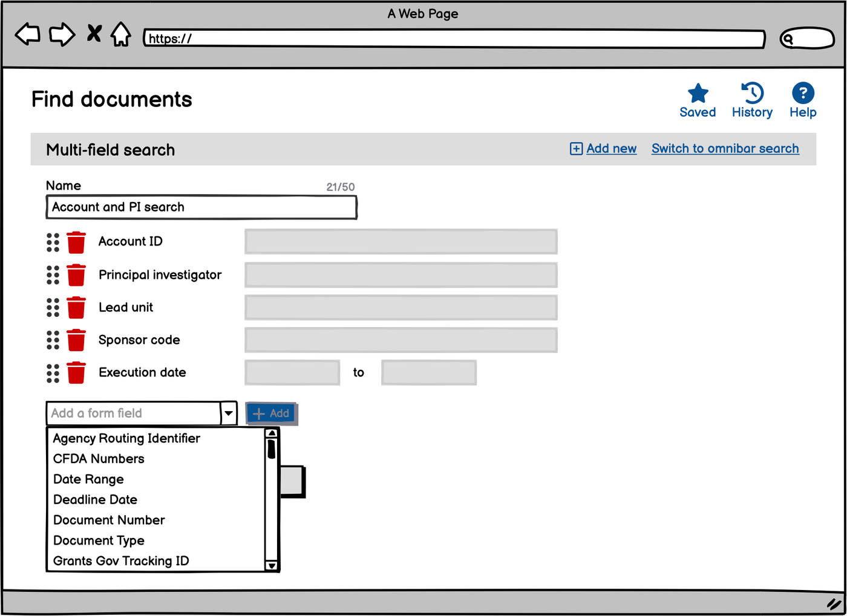Delete the Sponsor code field row
This screenshot has width=847, height=616.
pyautogui.click(x=76, y=340)
